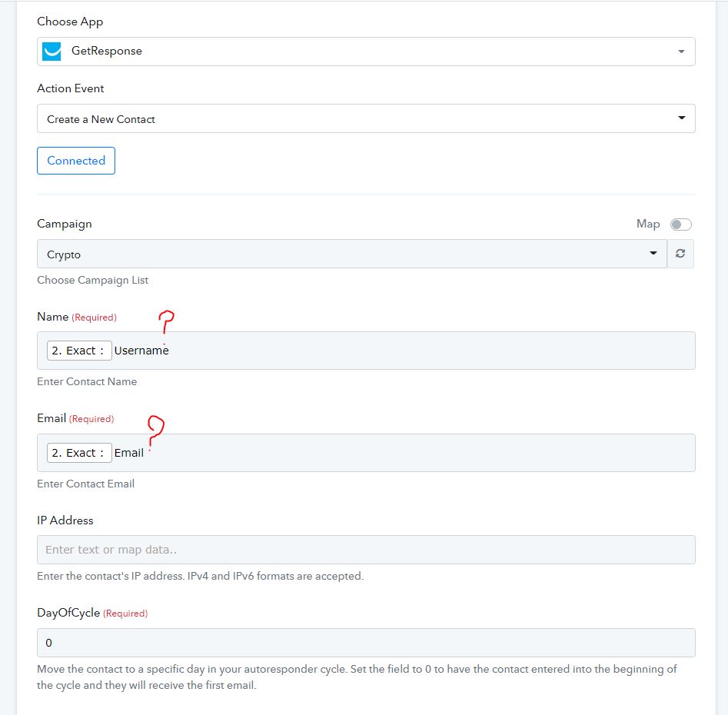The height and width of the screenshot is (715, 728).
Task: Click the red question mark near Email
Action: pyautogui.click(x=155, y=432)
